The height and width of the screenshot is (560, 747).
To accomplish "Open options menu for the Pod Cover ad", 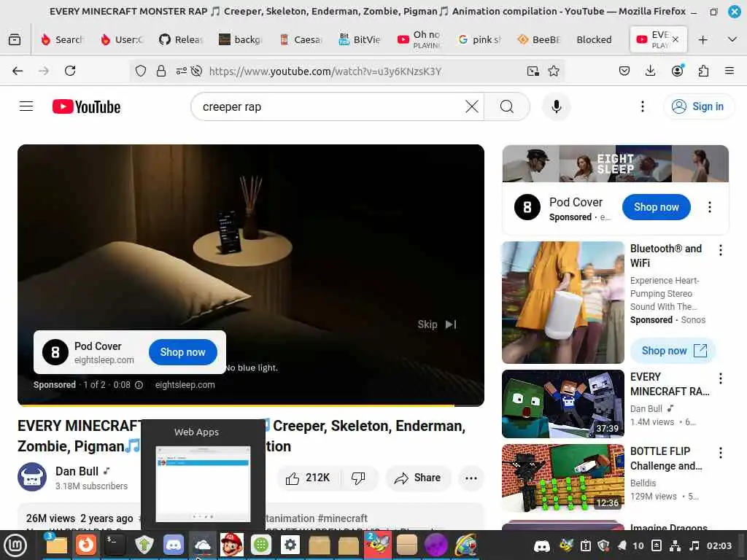I will [709, 207].
